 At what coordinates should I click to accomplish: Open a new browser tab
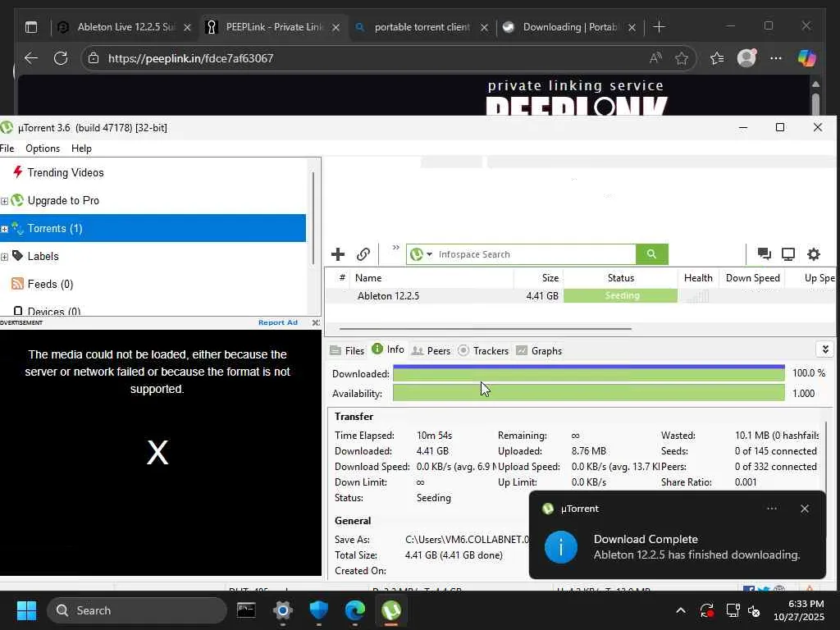(x=659, y=27)
